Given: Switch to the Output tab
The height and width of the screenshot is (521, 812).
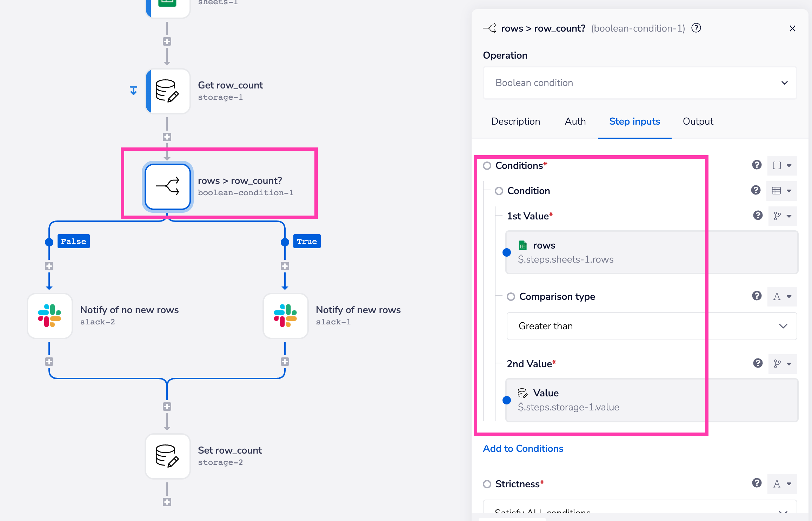Looking at the screenshot, I should click(x=698, y=121).
